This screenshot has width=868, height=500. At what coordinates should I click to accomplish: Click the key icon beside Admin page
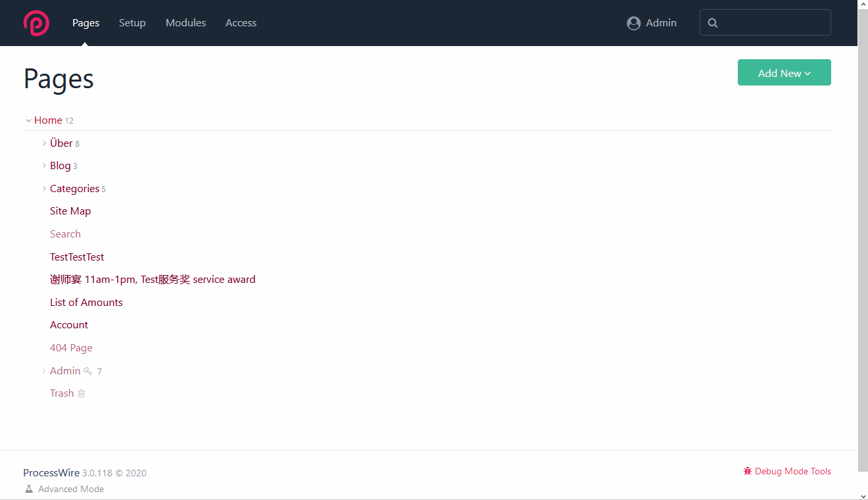pyautogui.click(x=87, y=371)
